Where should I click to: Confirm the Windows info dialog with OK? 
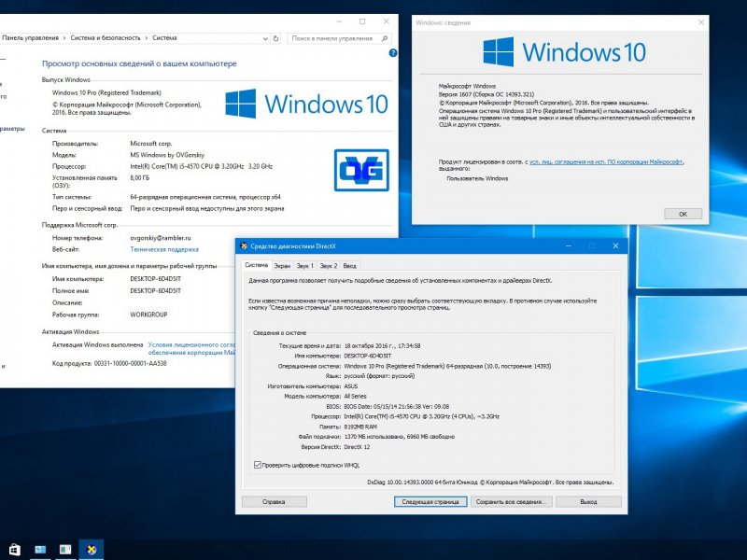(683, 214)
